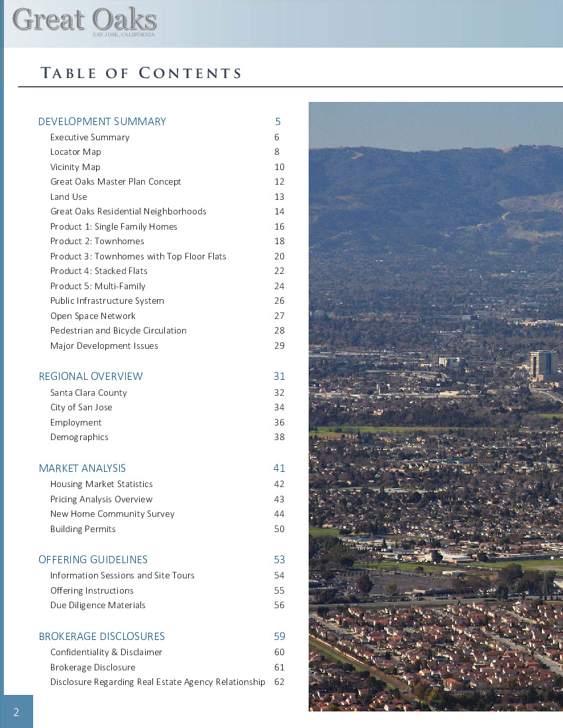This screenshot has height=728, width=563.
Task: Click Information Sessions and Site Tours
Action: 122,576
